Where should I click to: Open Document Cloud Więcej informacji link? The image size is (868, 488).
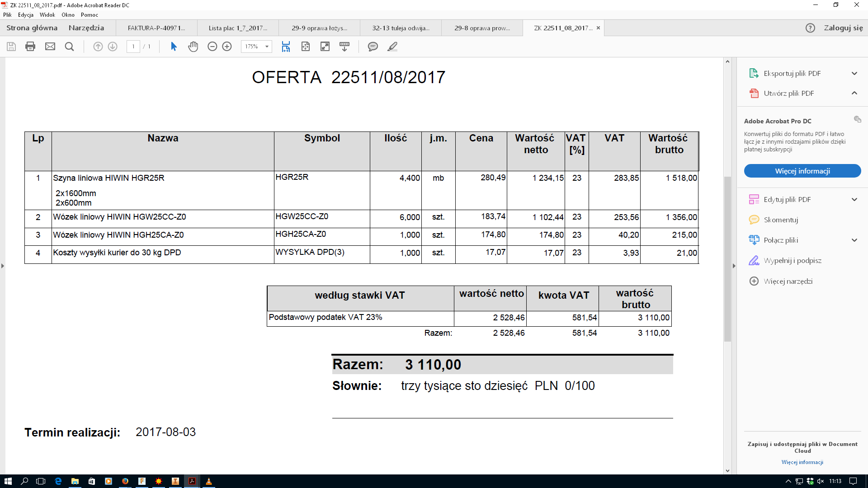click(802, 462)
